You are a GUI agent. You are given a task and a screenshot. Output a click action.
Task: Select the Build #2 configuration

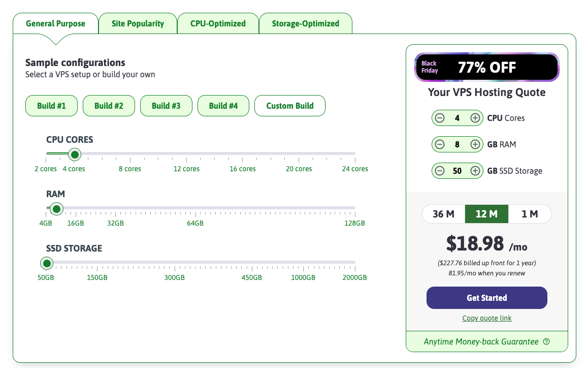point(109,105)
